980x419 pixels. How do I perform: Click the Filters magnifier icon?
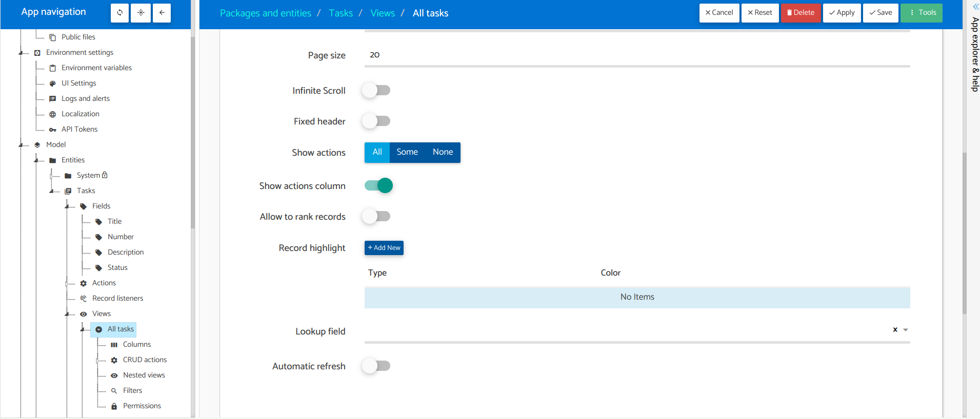click(114, 391)
